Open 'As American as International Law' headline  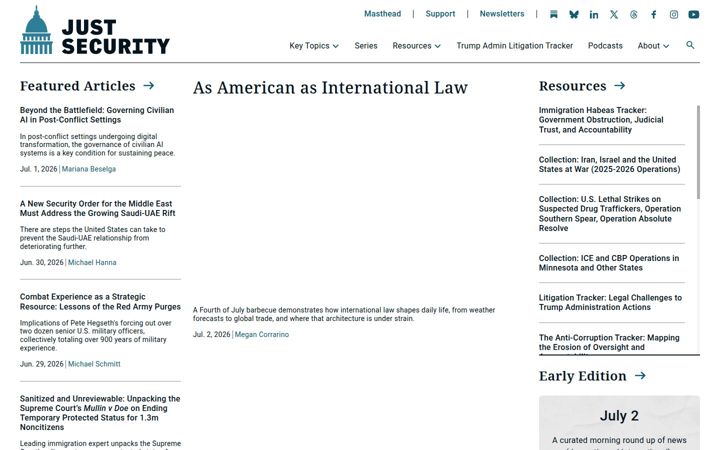coord(330,88)
